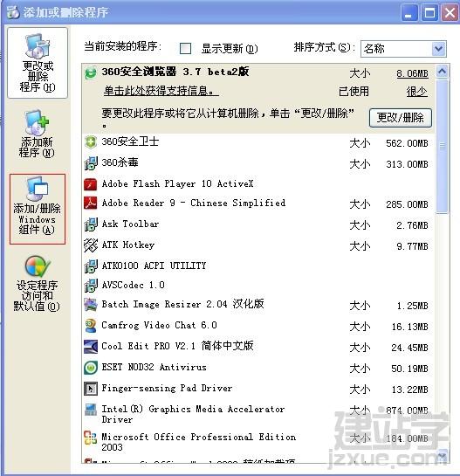The height and width of the screenshot is (476, 460).
Task: Select the 360杀毒 entry text
Action: (120, 162)
